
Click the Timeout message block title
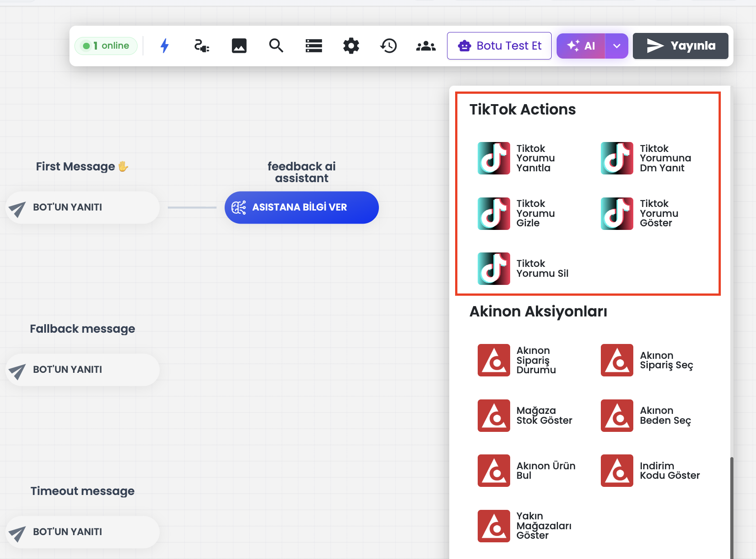click(x=83, y=491)
